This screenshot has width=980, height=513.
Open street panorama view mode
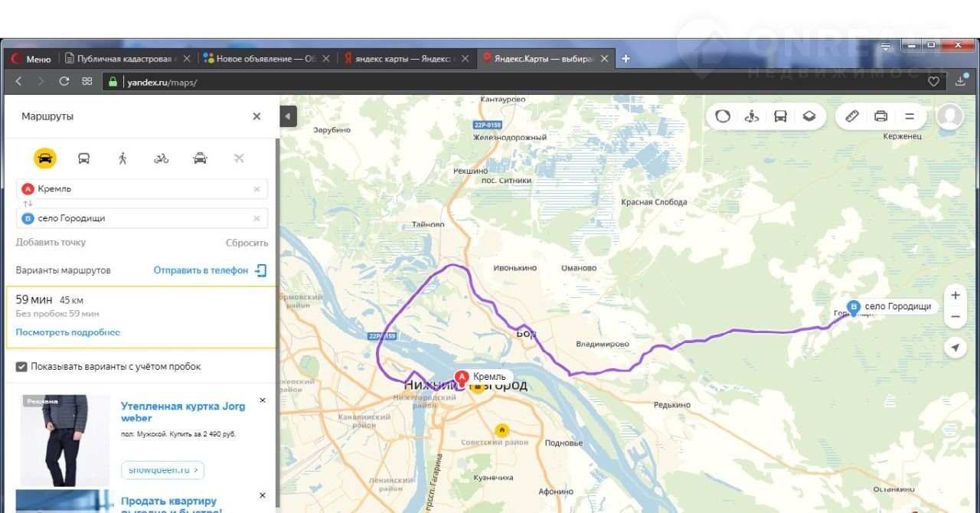(752, 116)
